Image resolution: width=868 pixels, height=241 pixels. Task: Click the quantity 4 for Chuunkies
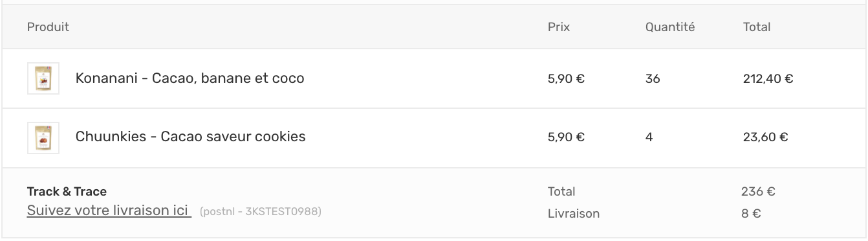tap(649, 137)
